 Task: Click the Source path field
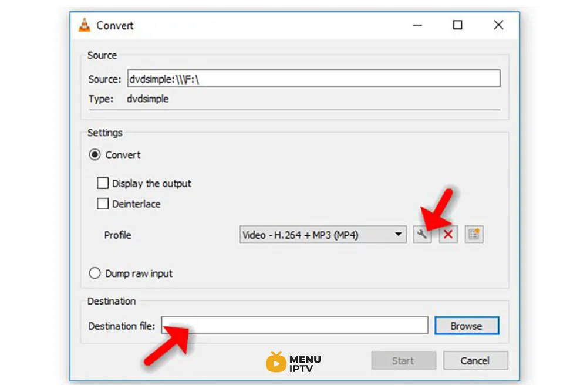click(313, 78)
